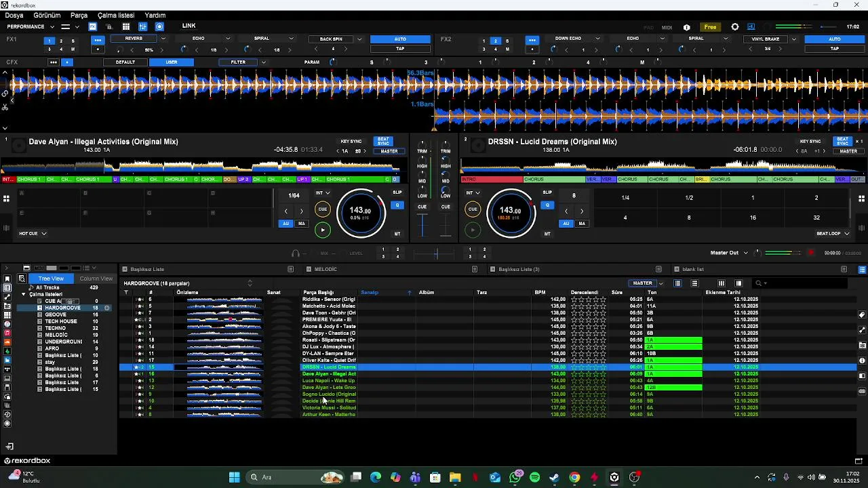Image resolution: width=868 pixels, height=488 pixels.
Task: Click the info icon near MIDI
Action: pyautogui.click(x=687, y=27)
